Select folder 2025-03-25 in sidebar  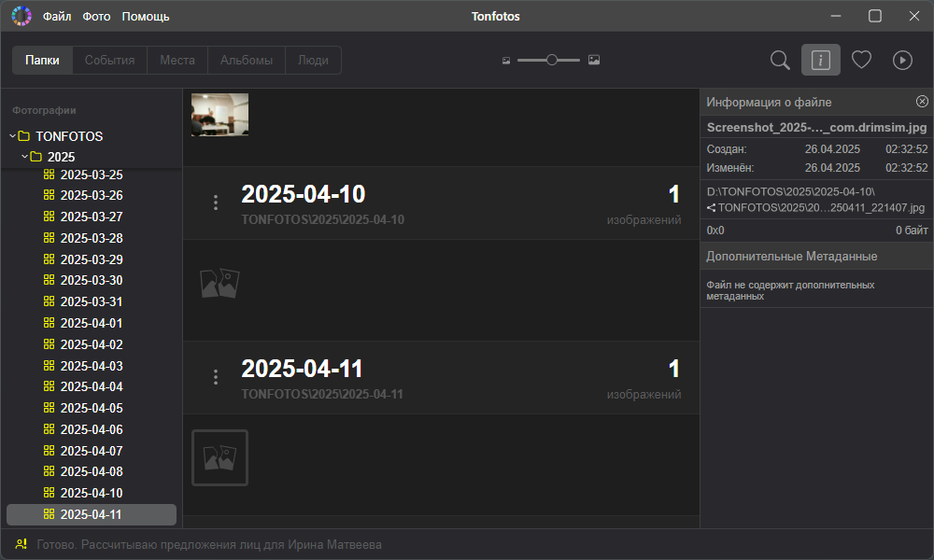[x=92, y=175]
